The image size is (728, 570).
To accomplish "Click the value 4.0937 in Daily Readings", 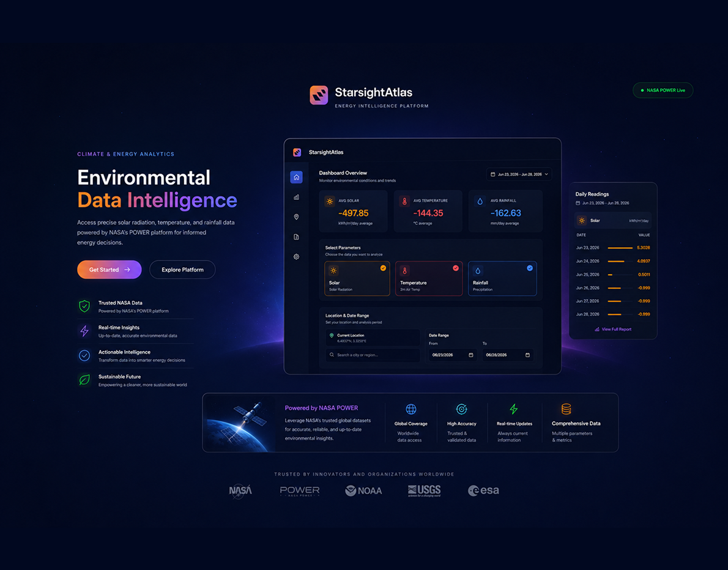I will click(644, 261).
